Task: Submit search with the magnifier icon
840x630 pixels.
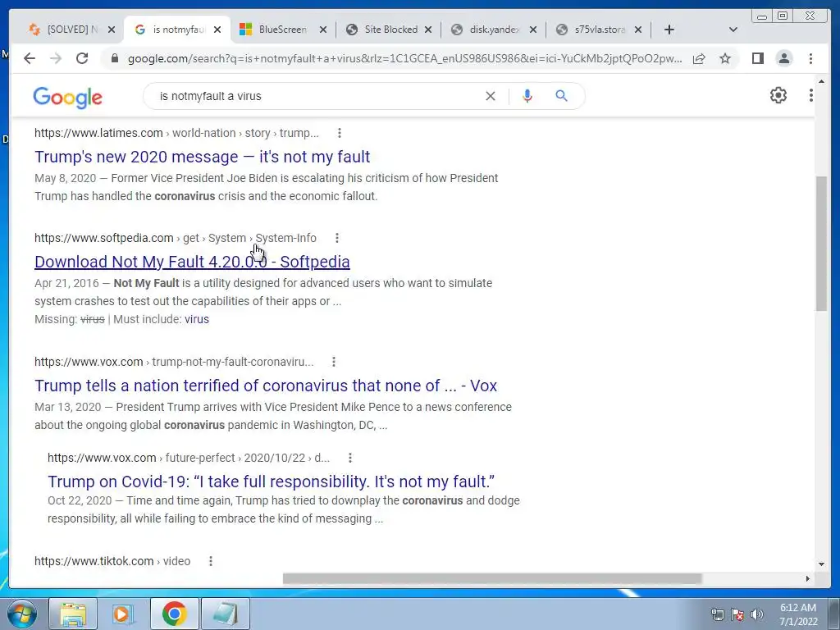Action: tap(561, 96)
